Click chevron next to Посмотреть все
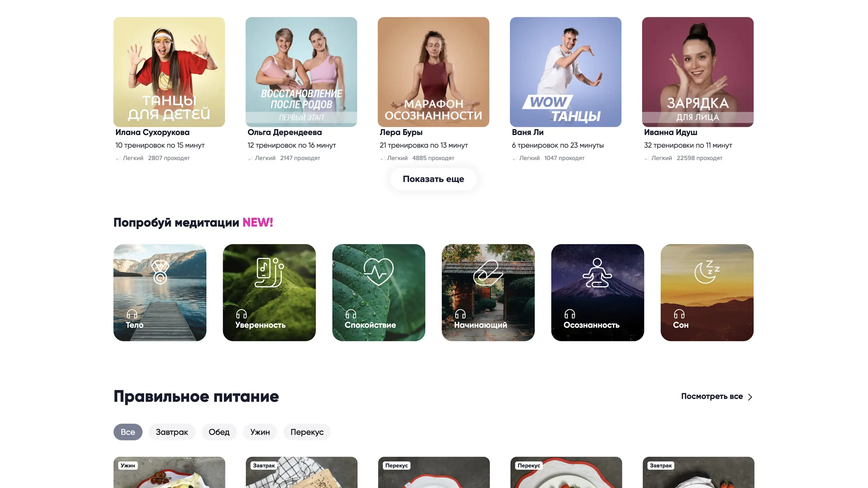The height and width of the screenshot is (488, 868). click(750, 397)
